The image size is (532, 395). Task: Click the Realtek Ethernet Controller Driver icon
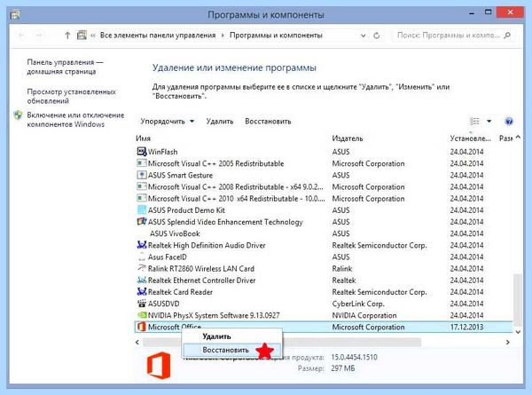[142, 280]
